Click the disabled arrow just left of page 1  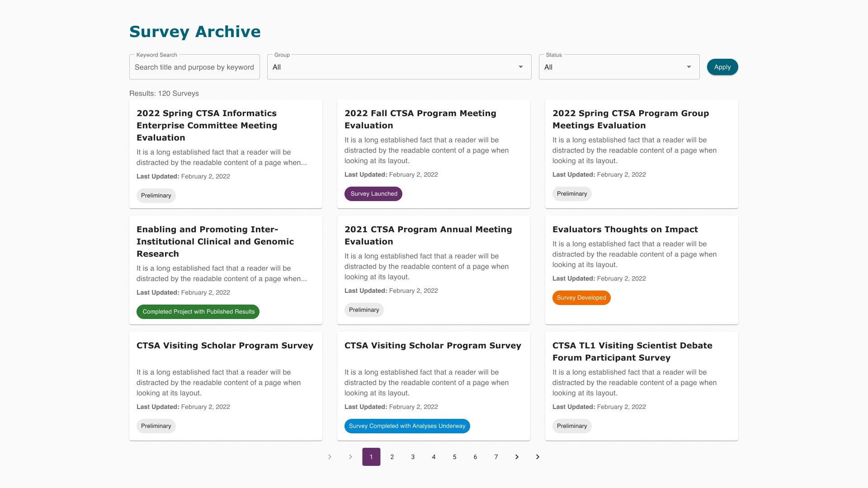tap(350, 457)
